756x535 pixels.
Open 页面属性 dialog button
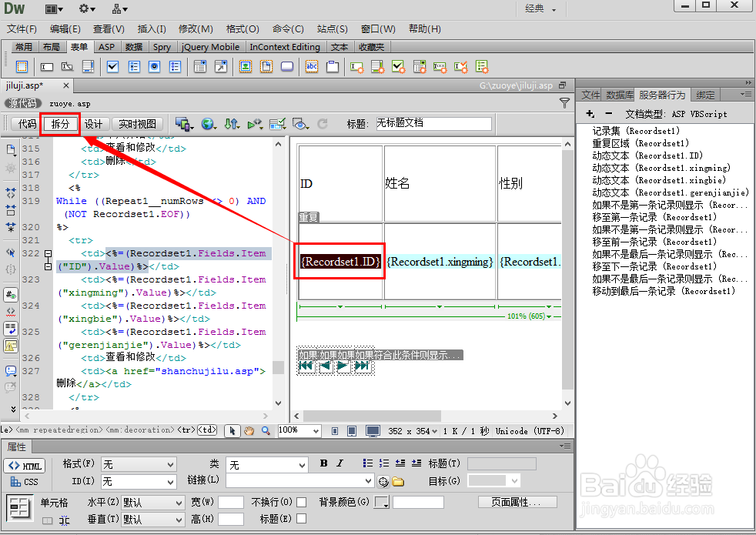tap(517, 502)
